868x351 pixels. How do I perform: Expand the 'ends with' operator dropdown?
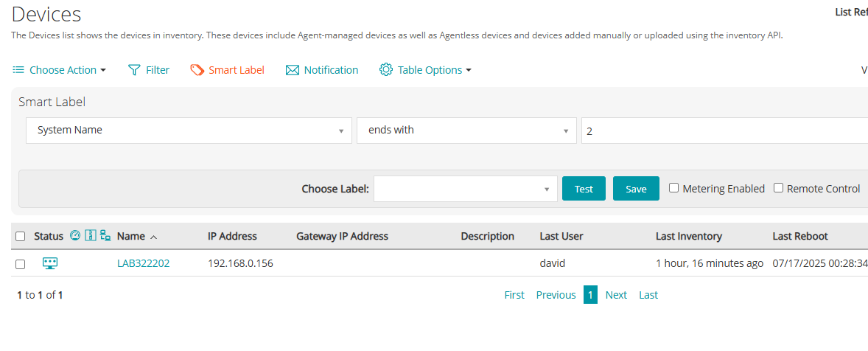(466, 131)
